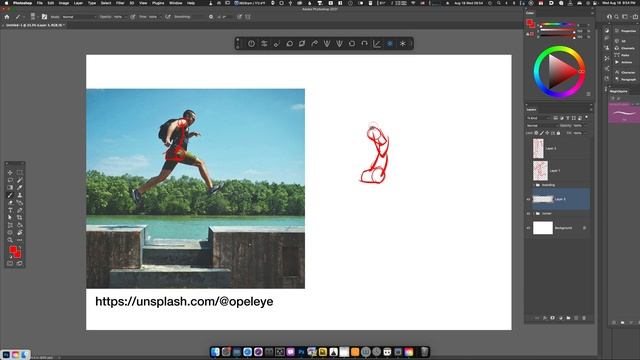This screenshot has height=360, width=640.
Task: Select the Eraser tool
Action: point(10,202)
